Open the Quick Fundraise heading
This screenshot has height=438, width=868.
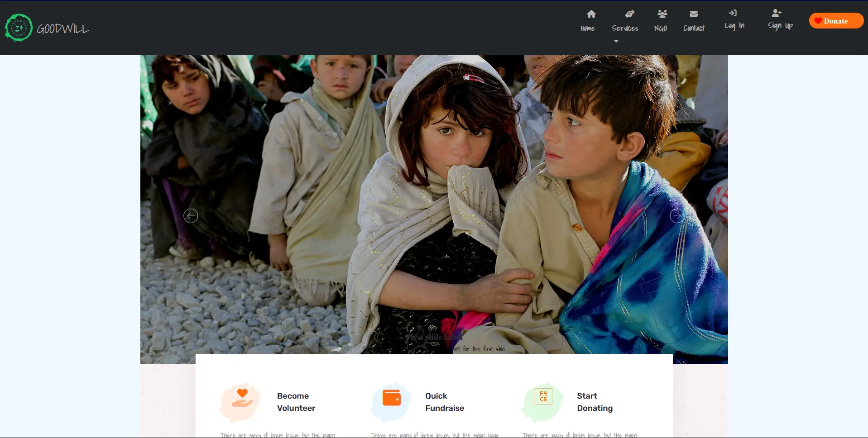point(444,402)
